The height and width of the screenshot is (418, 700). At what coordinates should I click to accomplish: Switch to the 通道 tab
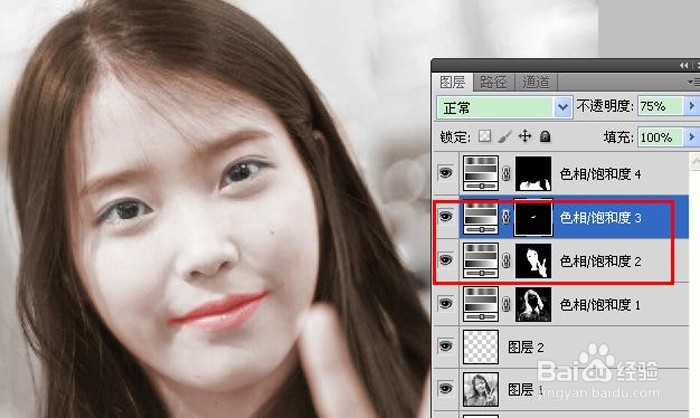point(536,82)
